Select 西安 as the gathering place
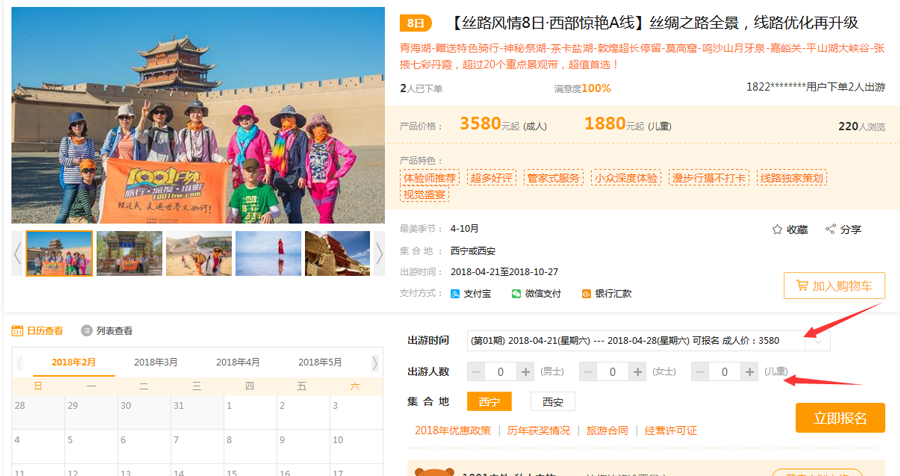 pos(553,402)
